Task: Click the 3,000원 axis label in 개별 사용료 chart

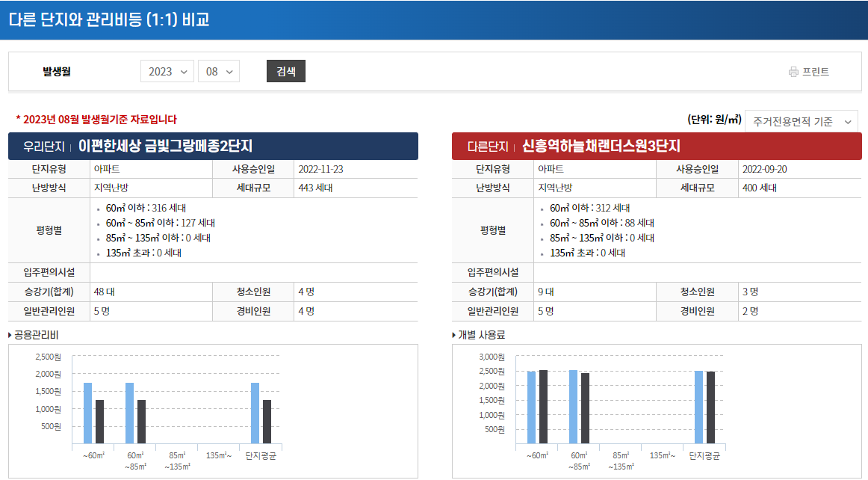Action: coord(492,357)
